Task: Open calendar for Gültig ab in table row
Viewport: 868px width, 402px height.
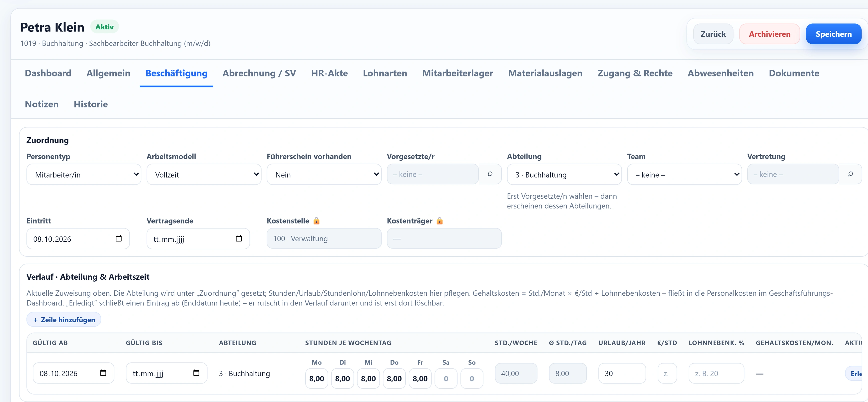Action: pos(103,373)
